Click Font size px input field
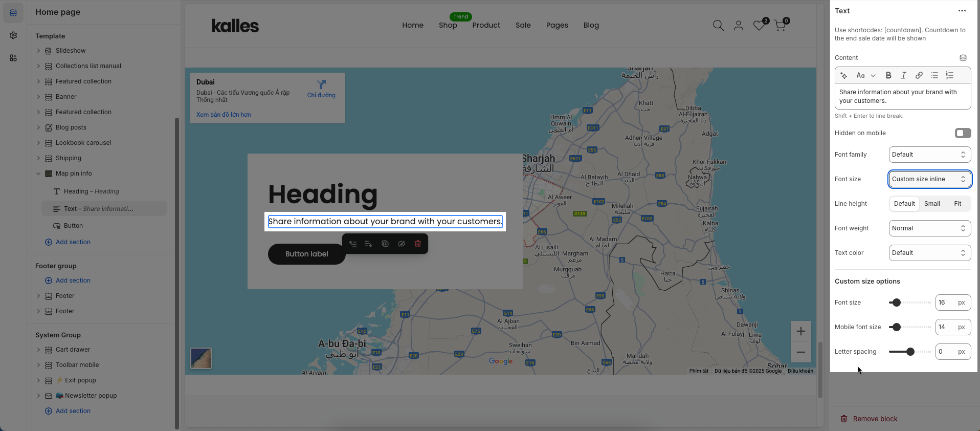The height and width of the screenshot is (431, 980). (953, 303)
